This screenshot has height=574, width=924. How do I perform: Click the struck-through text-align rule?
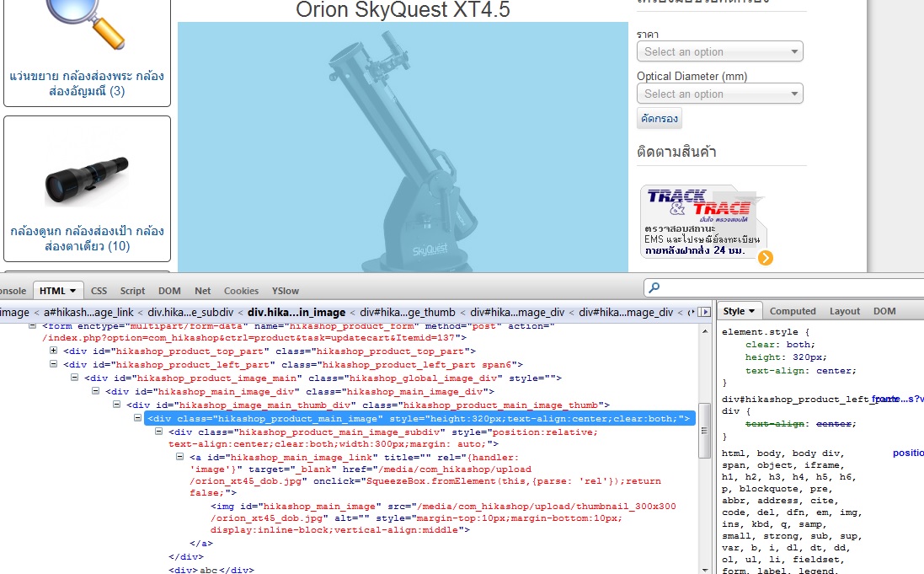[801, 424]
